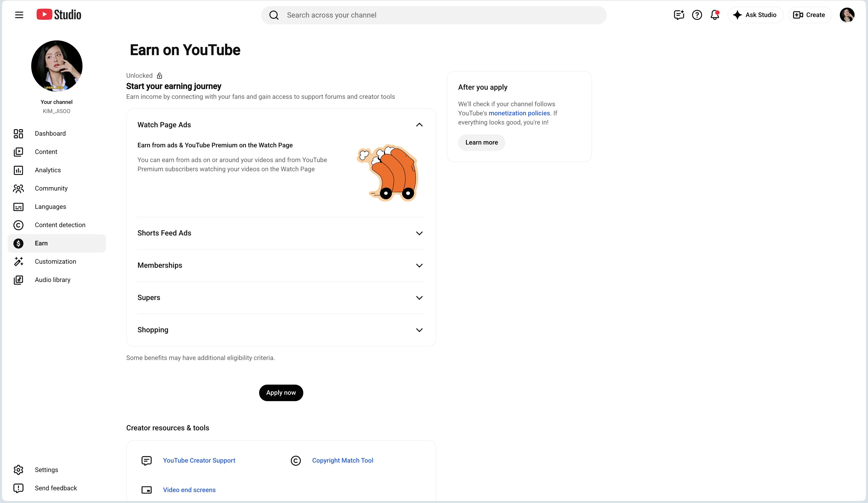Click the Community people icon
This screenshot has height=503, width=868.
point(18,188)
